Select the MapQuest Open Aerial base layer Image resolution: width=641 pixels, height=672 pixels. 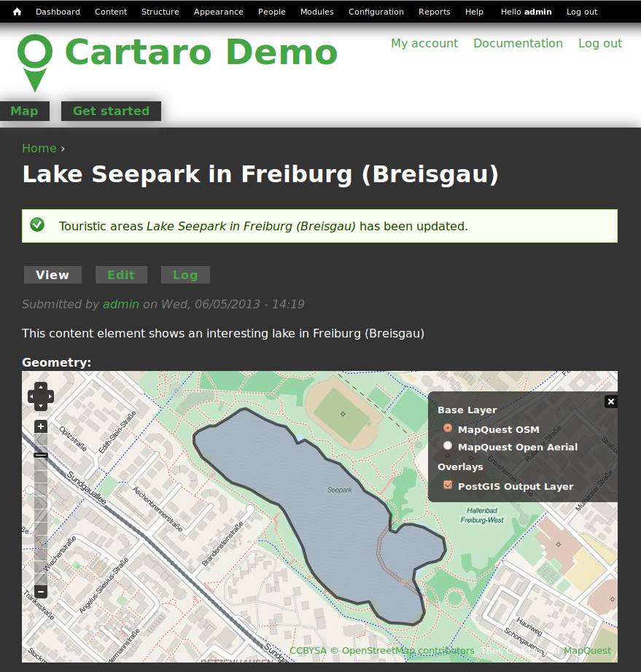pos(447,445)
